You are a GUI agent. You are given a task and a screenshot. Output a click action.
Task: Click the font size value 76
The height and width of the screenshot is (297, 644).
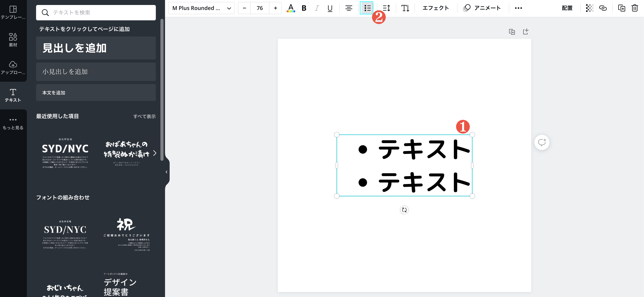(260, 8)
